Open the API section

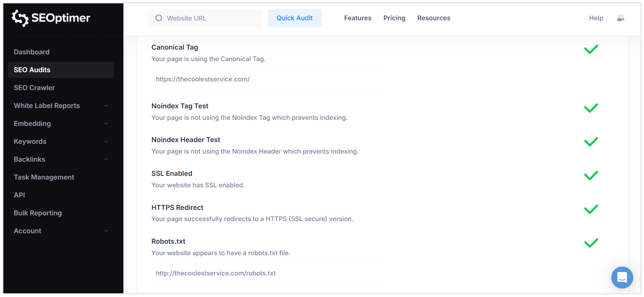(19, 195)
